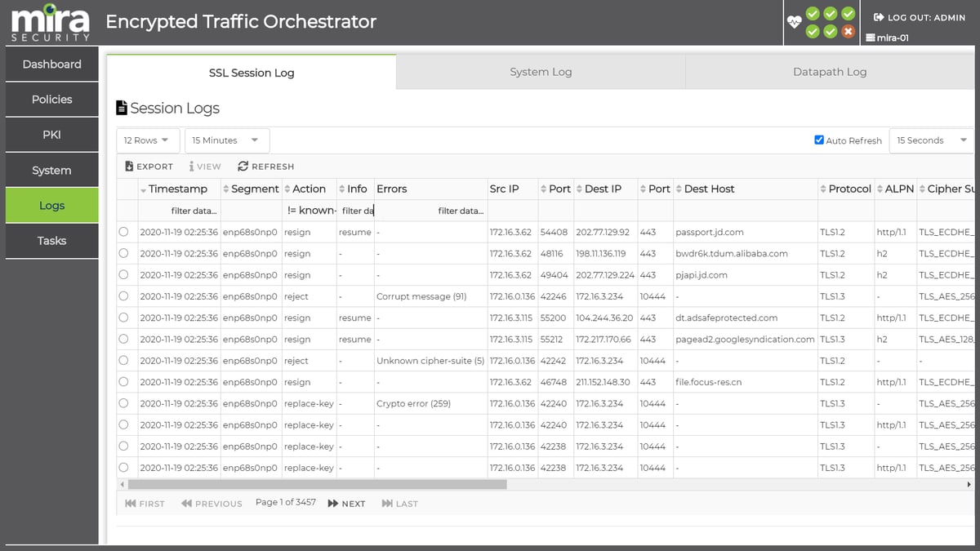Image resolution: width=980 pixels, height=551 pixels.
Task: Jump to last page of logs
Action: pos(399,504)
